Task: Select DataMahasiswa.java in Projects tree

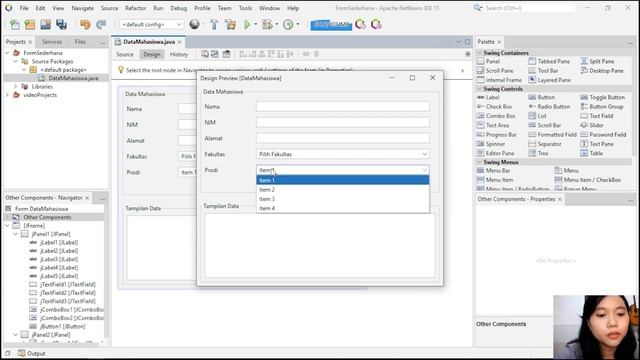Action: click(73, 78)
